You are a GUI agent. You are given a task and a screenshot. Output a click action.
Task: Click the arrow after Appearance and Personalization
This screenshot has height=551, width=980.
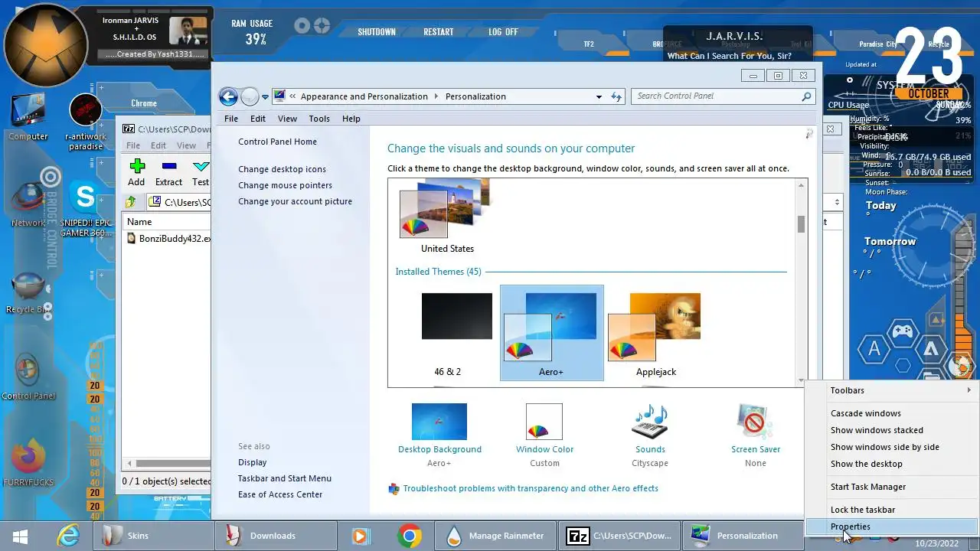point(436,96)
